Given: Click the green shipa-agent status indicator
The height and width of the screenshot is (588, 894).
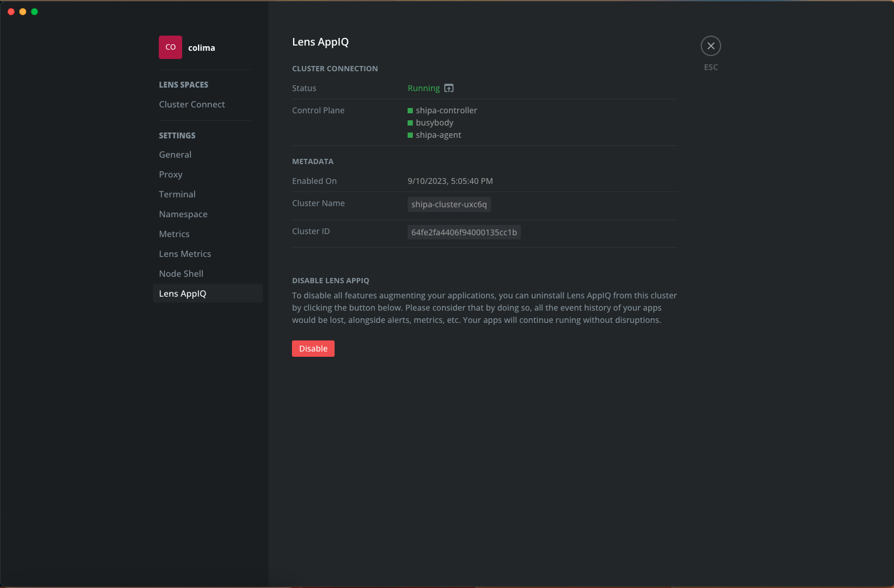Looking at the screenshot, I should pos(410,135).
